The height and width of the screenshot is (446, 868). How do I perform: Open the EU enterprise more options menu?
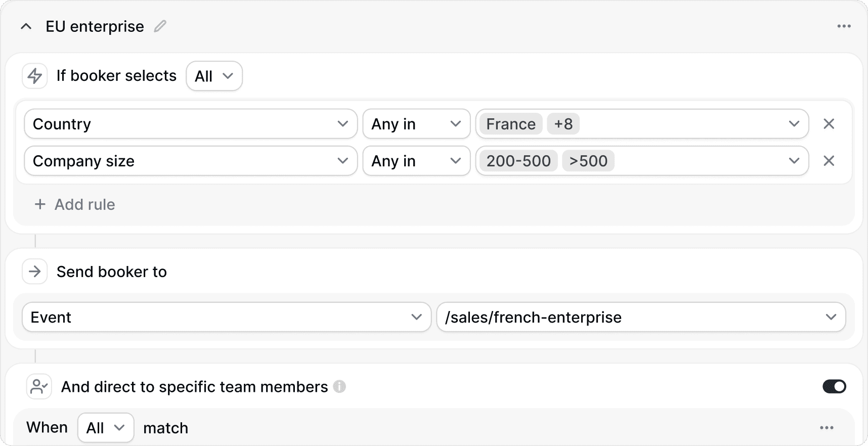tap(844, 26)
